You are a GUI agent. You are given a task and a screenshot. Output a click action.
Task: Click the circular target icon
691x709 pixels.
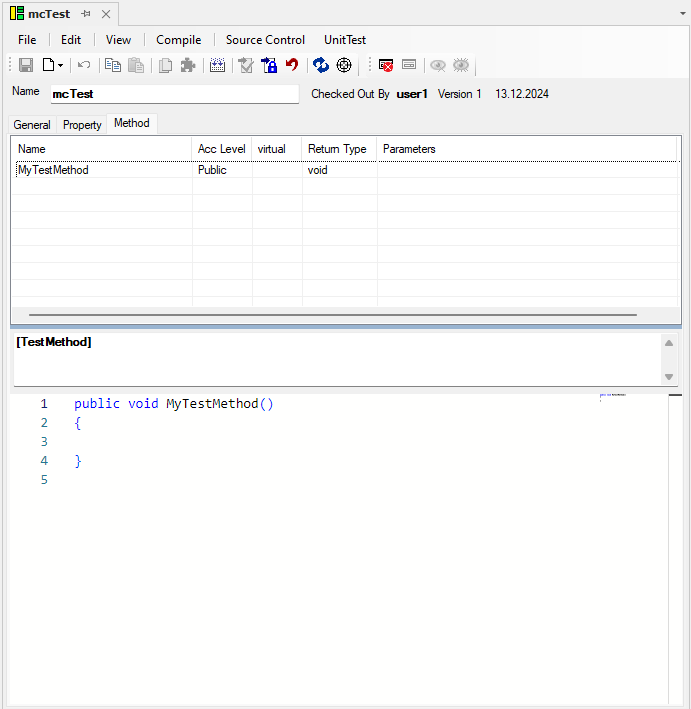pos(344,65)
